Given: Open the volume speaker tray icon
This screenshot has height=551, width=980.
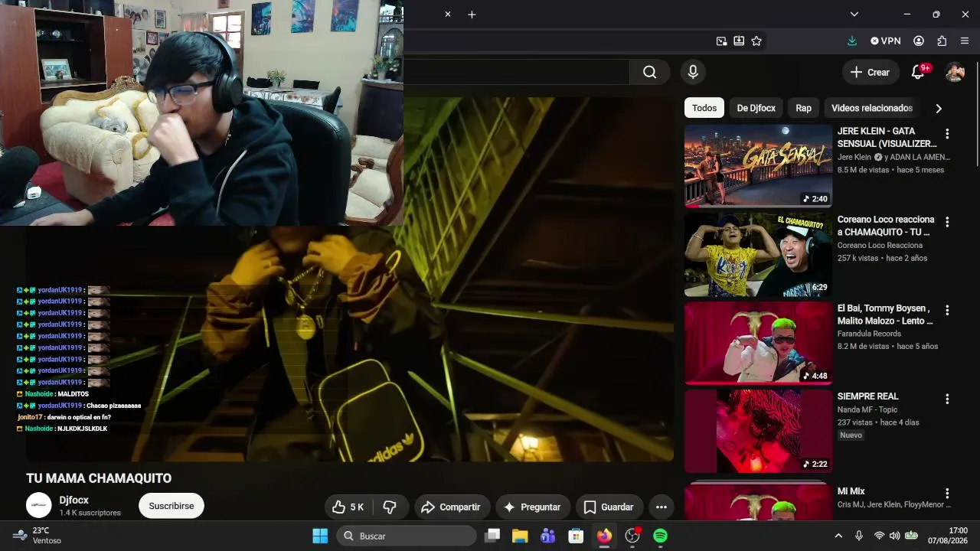Looking at the screenshot, I should 894,536.
